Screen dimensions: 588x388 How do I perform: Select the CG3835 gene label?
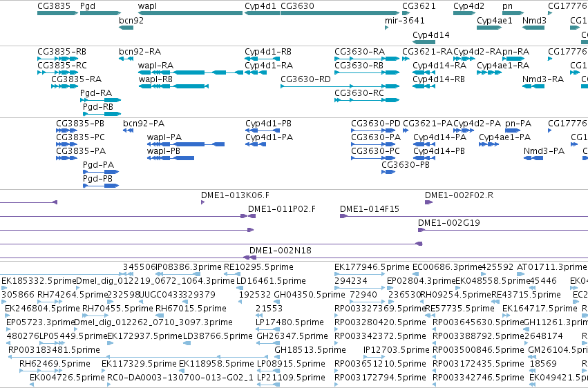tap(54, 6)
